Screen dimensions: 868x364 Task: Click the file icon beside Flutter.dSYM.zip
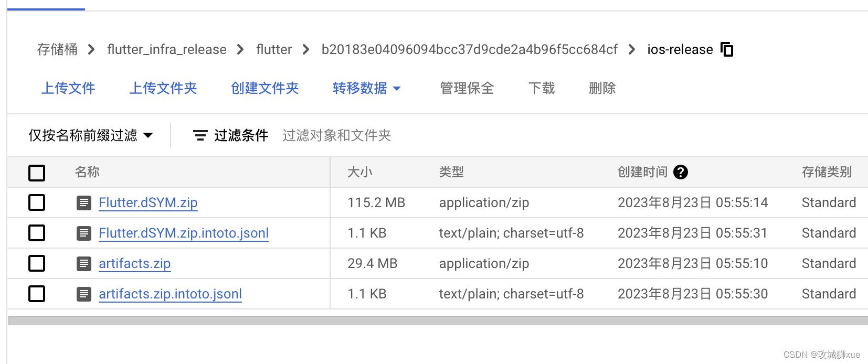pyautogui.click(x=84, y=202)
